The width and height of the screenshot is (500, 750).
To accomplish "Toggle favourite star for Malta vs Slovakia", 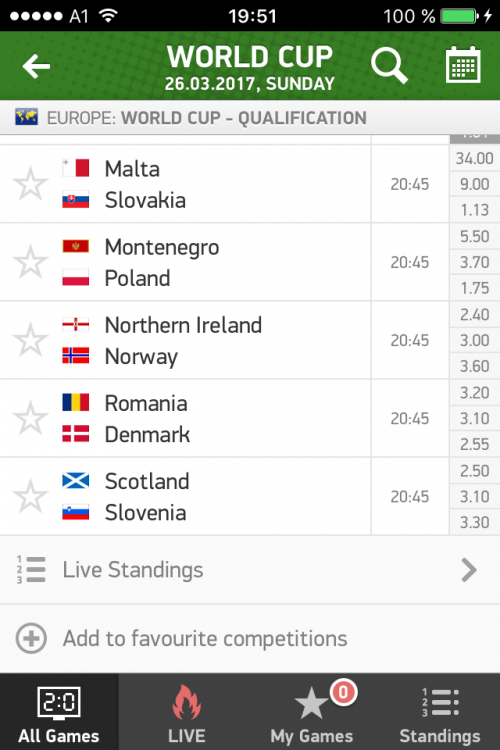I will click(x=31, y=184).
